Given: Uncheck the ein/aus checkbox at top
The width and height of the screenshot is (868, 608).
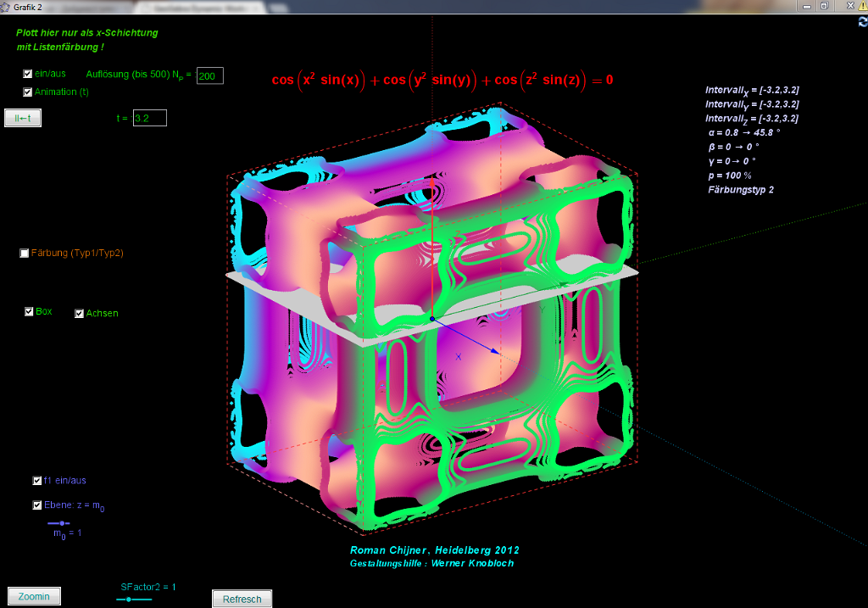Looking at the screenshot, I should coord(28,74).
